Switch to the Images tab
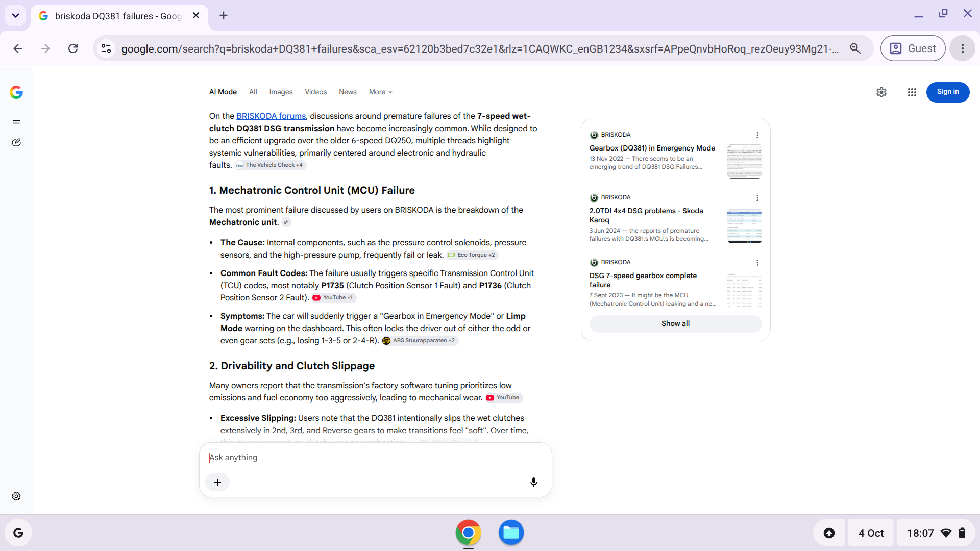 pos(281,92)
